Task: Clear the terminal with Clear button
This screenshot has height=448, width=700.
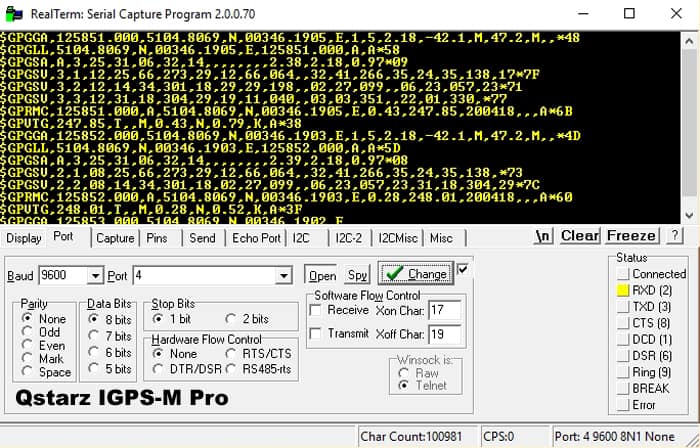Action: point(580,236)
